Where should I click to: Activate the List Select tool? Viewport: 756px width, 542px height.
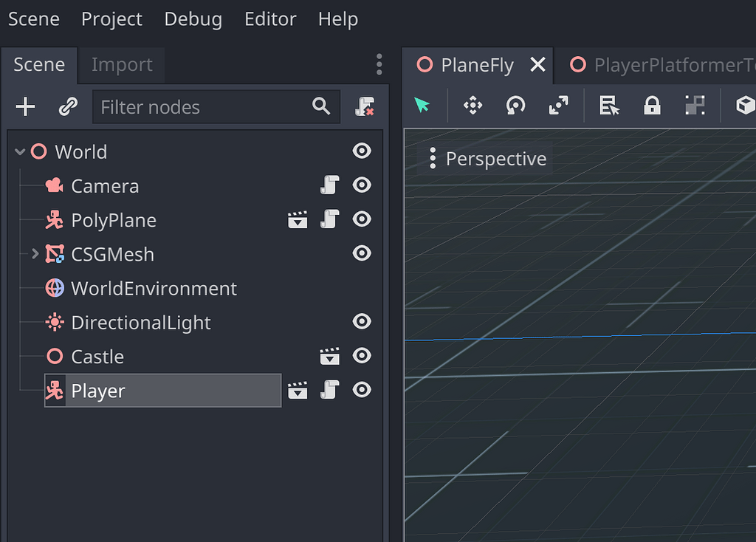pos(609,106)
